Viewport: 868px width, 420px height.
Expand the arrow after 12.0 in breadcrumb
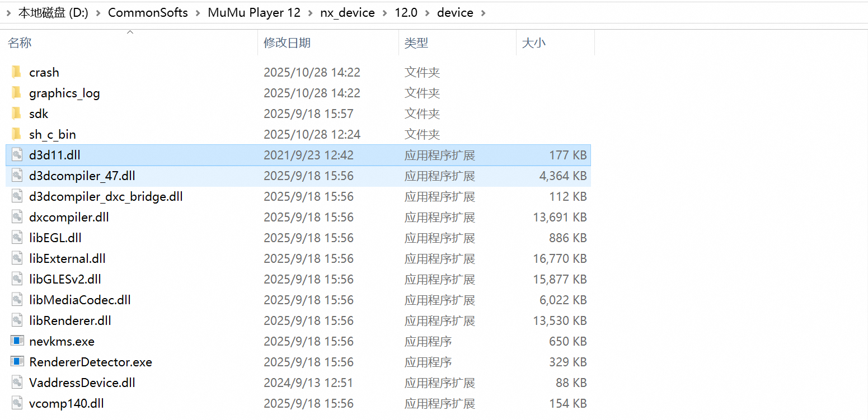point(428,13)
